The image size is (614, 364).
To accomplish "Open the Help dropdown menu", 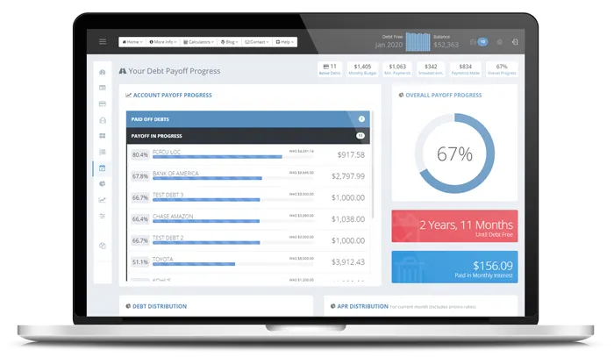I will tap(285, 42).
